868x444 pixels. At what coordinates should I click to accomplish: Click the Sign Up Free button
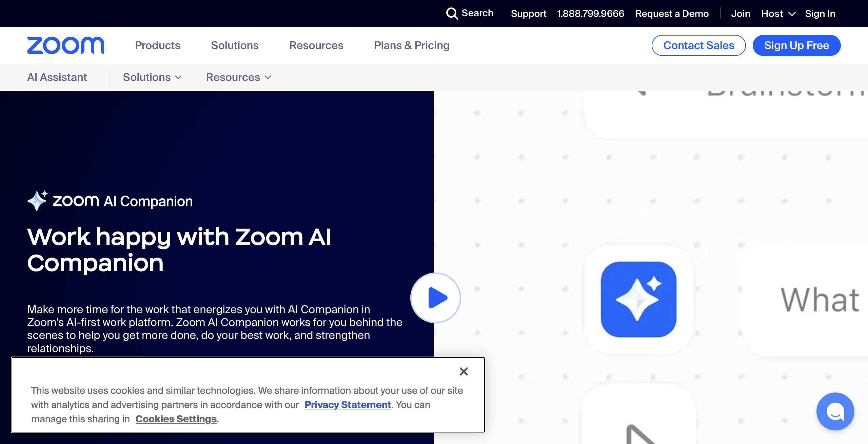tap(796, 45)
